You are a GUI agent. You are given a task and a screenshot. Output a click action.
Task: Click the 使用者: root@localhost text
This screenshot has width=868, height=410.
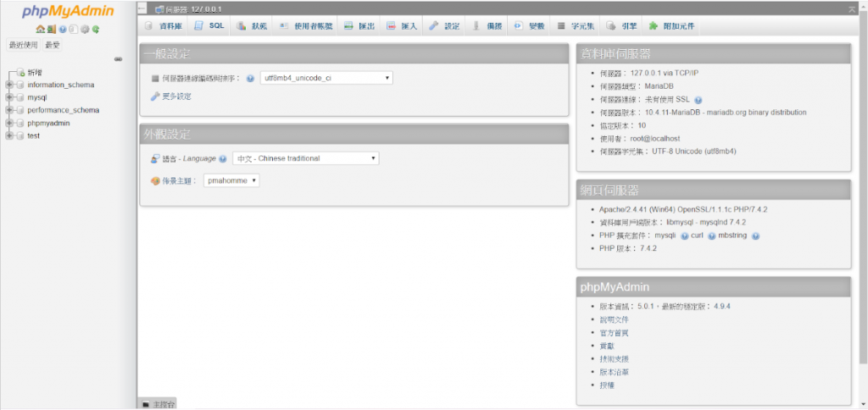point(639,139)
